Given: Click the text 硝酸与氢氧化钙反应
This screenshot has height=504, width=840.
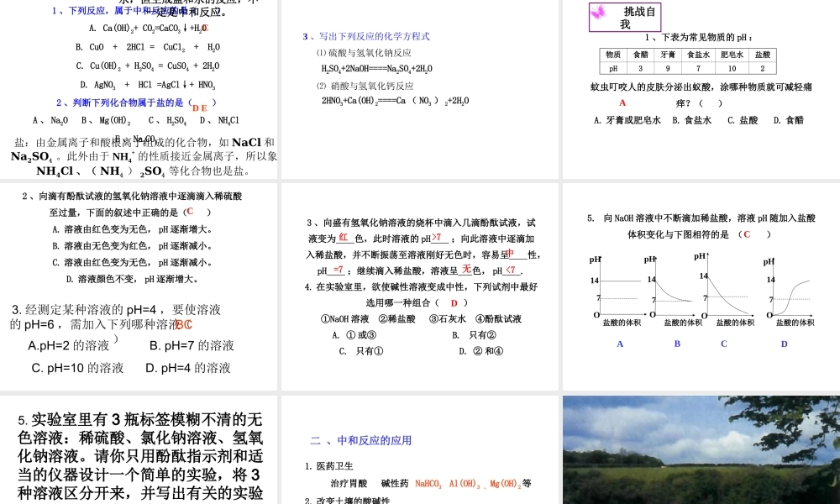Looking at the screenshot, I should [372, 86].
